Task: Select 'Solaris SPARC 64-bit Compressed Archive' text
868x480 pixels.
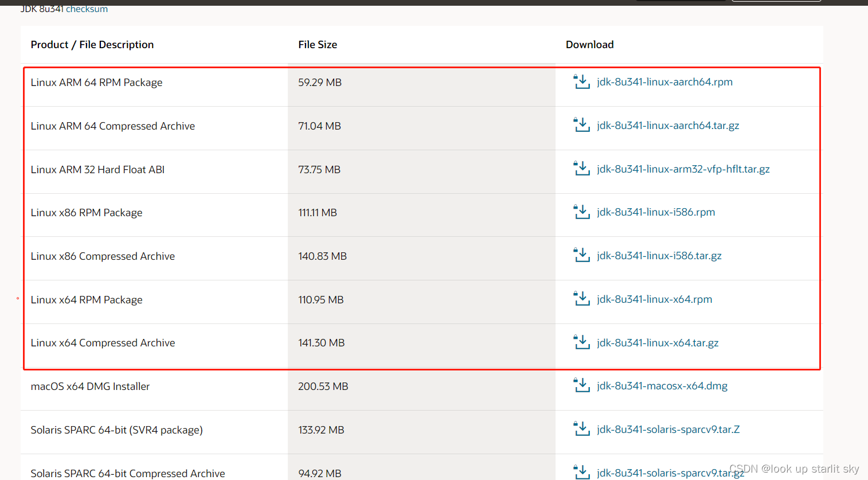Action: (x=128, y=474)
